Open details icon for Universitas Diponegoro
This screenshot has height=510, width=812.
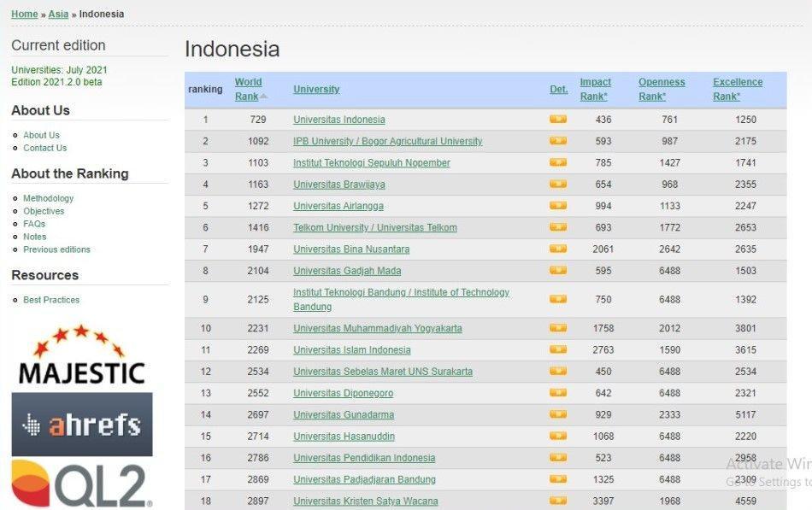[x=558, y=393]
